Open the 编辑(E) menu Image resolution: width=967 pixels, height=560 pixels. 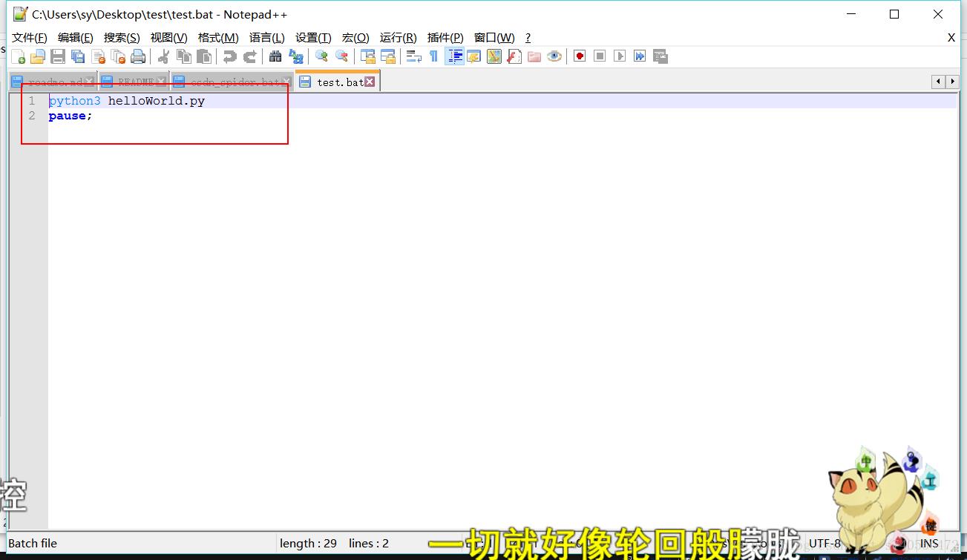point(76,38)
